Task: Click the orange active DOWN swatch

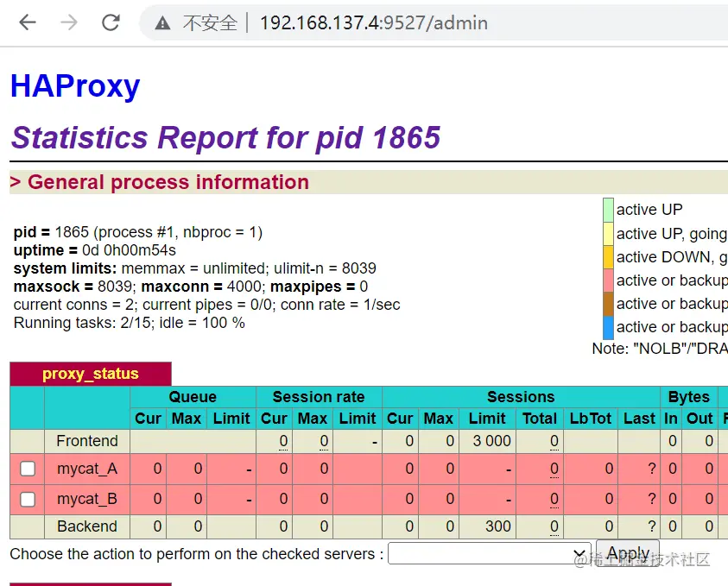Action: (x=608, y=257)
